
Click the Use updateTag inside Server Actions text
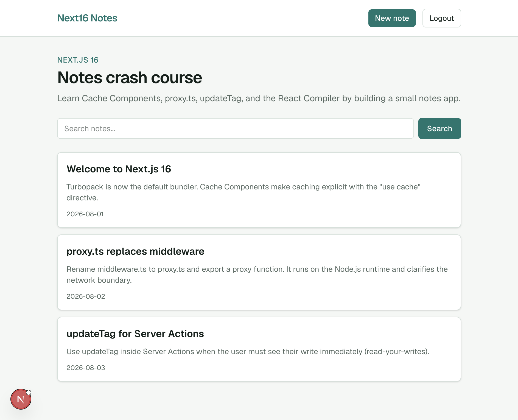click(248, 351)
